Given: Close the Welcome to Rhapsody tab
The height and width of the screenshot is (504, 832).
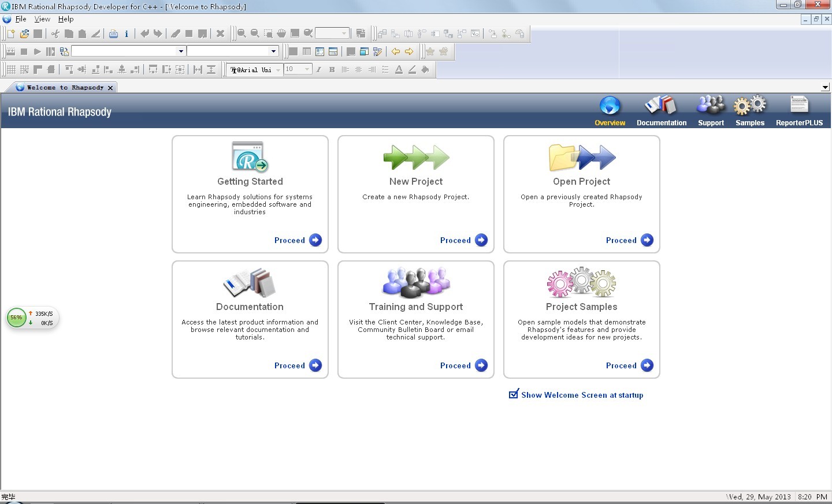Looking at the screenshot, I should click(x=110, y=88).
